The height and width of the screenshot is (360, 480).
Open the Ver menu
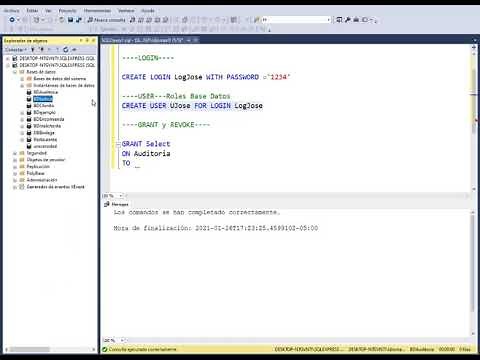tap(48, 11)
